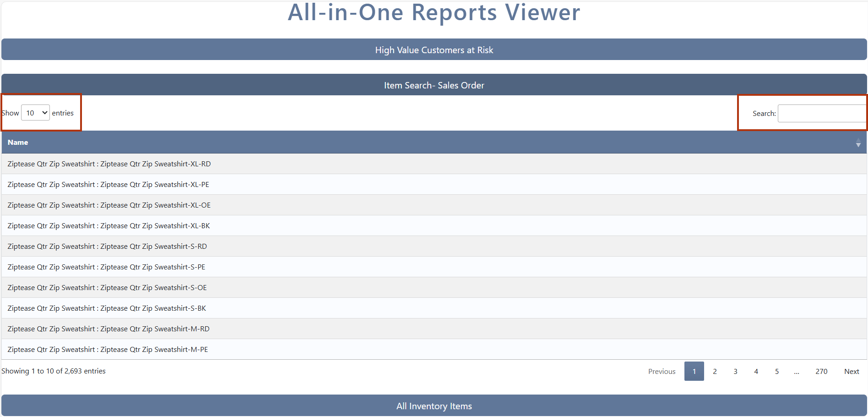This screenshot has width=868, height=417.
Task: Click the pagination ellipsis
Action: [797, 371]
